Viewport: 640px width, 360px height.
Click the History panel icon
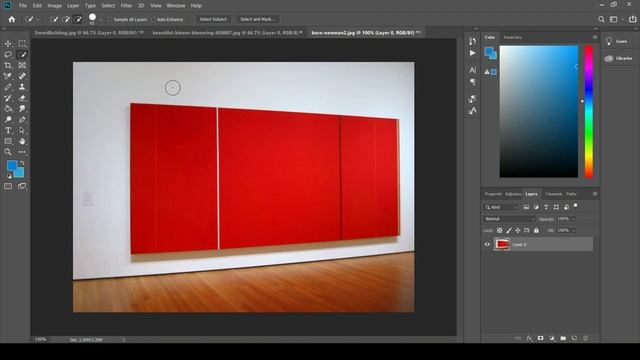coord(472,41)
